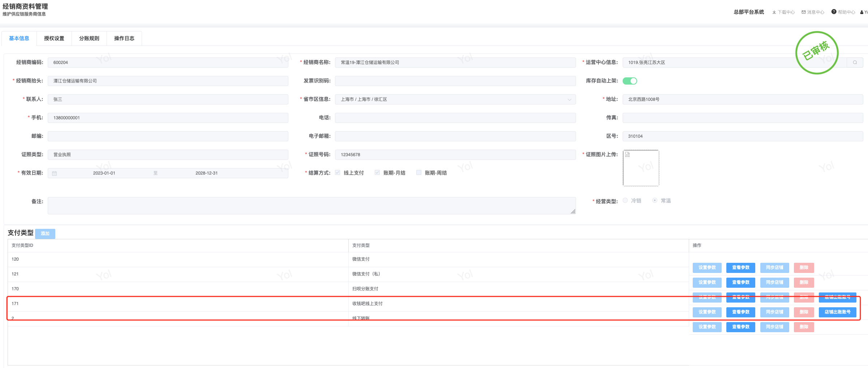The height and width of the screenshot is (368, 868).
Task: Check the 账期-周结 checkbox
Action: pyautogui.click(x=419, y=173)
